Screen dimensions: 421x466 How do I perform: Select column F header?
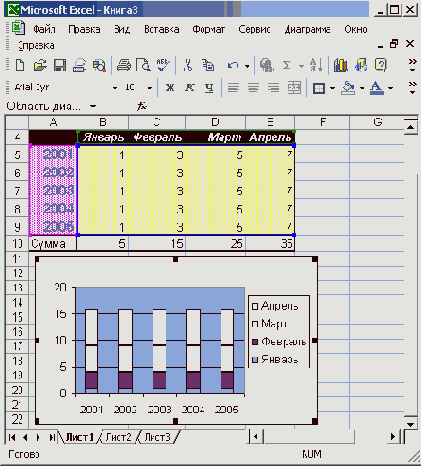click(322, 122)
